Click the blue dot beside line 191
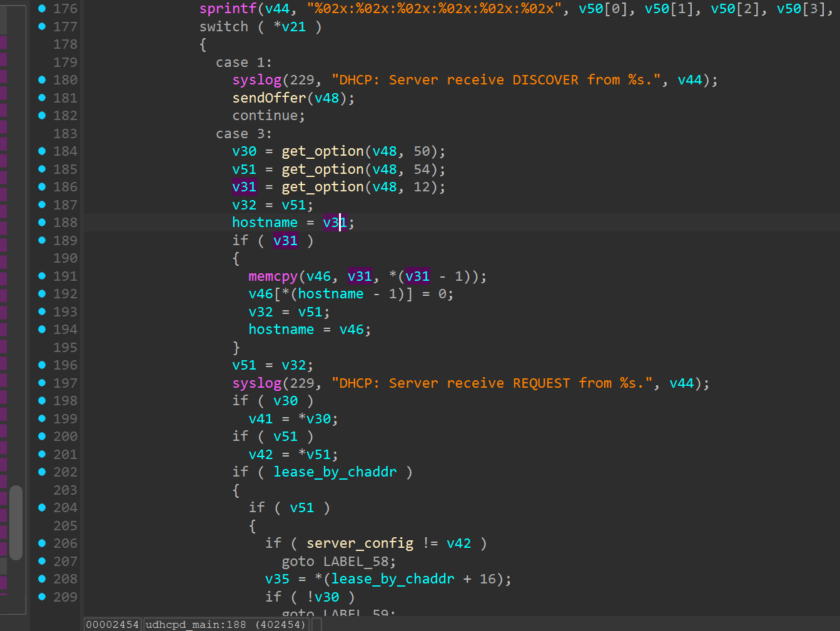840x631 pixels. click(x=42, y=276)
